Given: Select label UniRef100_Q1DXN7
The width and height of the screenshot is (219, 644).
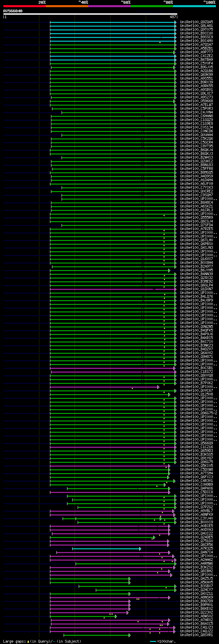Looking at the screenshot, I should pos(196,289).
